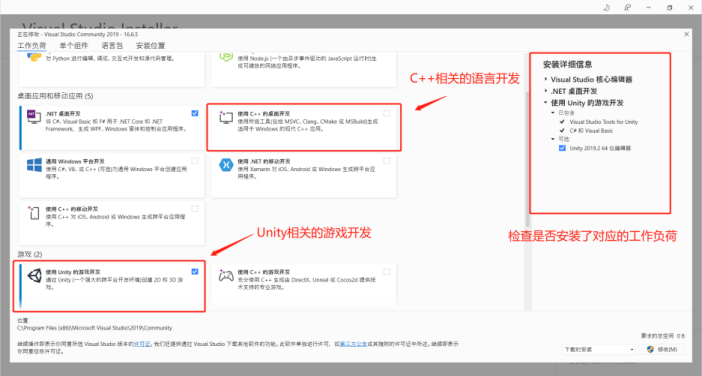Click the Visual Studio Tools for Unity item
The width and height of the screenshot is (702, 376).
tap(604, 122)
